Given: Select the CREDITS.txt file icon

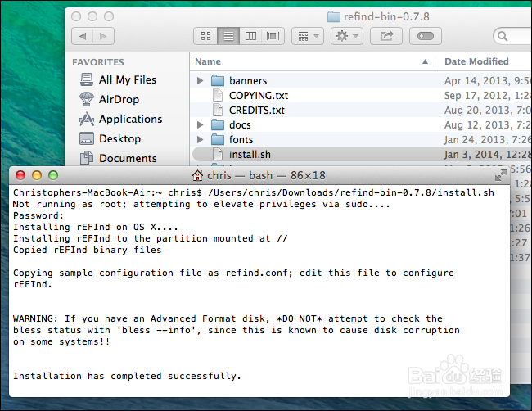Looking at the screenshot, I should click(218, 110).
